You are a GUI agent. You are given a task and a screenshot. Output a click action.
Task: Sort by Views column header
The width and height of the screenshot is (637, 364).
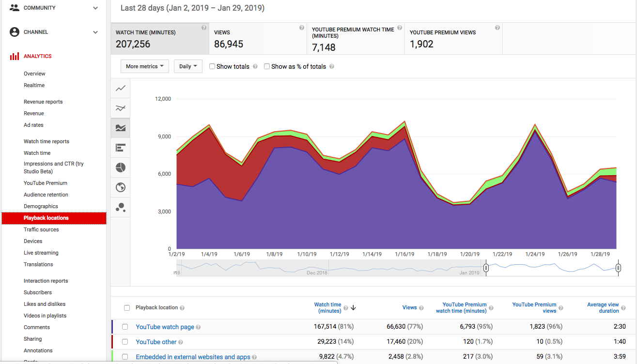click(410, 307)
